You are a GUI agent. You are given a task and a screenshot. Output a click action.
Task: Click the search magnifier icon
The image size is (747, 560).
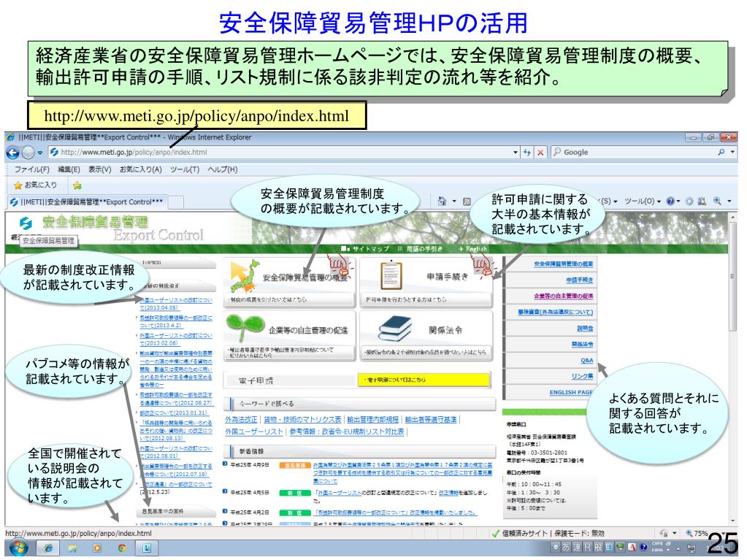point(721,153)
